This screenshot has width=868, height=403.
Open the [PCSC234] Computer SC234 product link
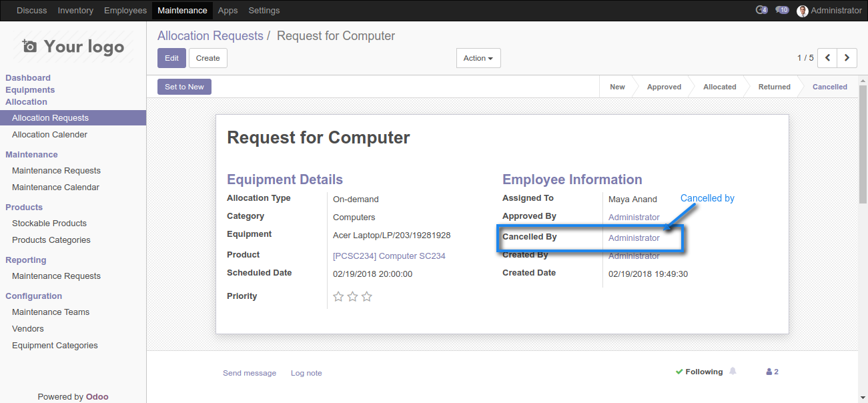click(x=389, y=256)
